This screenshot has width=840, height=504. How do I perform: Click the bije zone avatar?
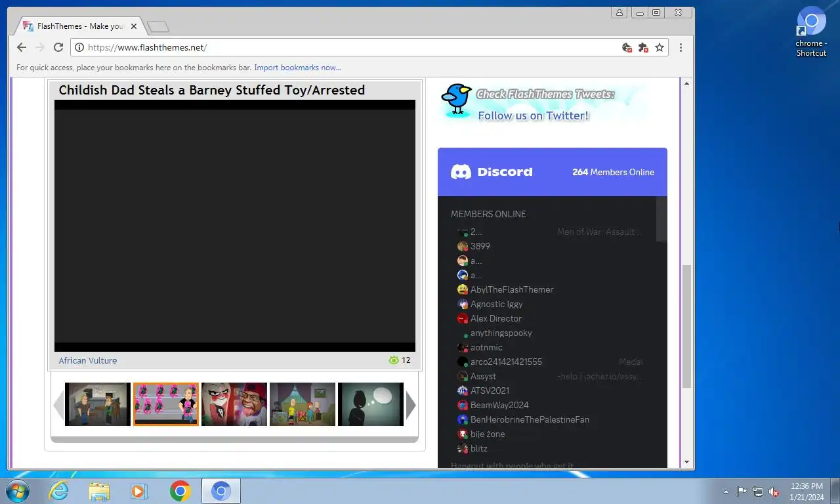(463, 434)
